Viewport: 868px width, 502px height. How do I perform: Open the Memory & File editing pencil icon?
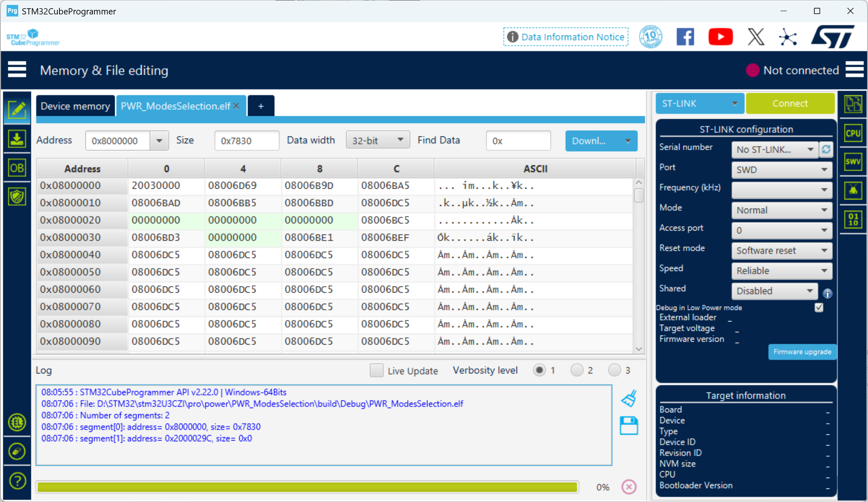(17, 109)
